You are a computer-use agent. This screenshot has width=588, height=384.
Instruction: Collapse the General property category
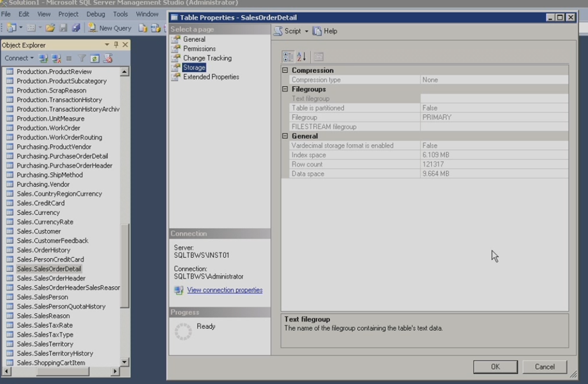(285, 136)
